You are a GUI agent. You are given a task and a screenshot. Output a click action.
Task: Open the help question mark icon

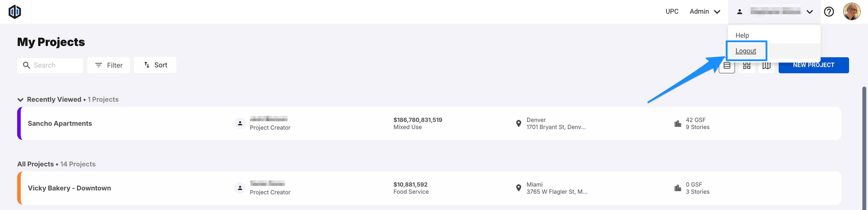click(x=829, y=12)
